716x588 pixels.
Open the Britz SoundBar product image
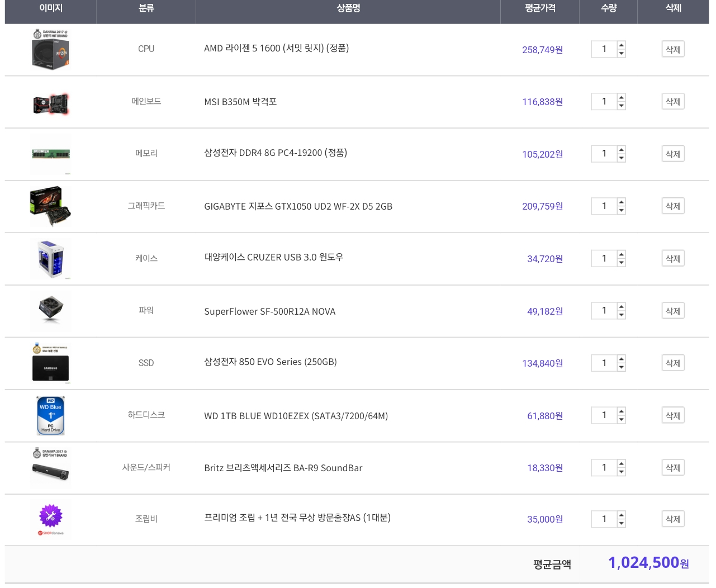pos(50,467)
